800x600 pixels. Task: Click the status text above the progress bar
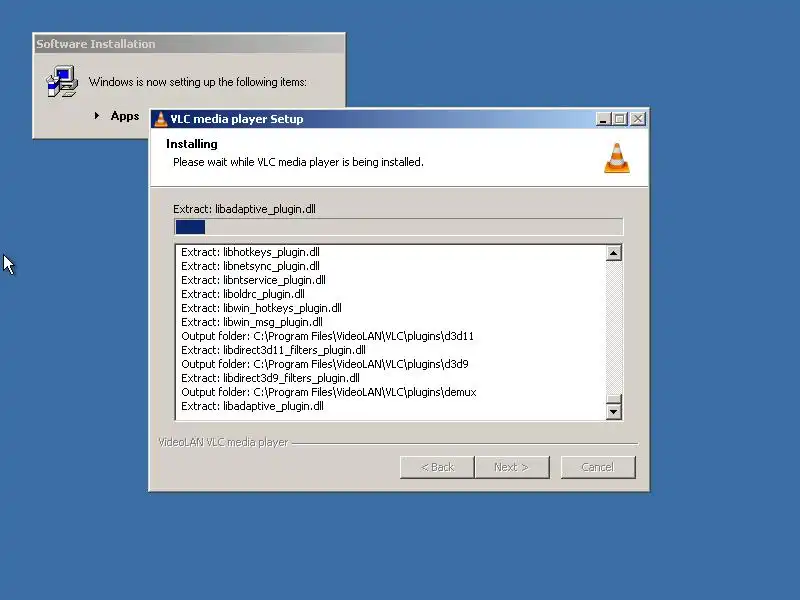click(x=244, y=209)
